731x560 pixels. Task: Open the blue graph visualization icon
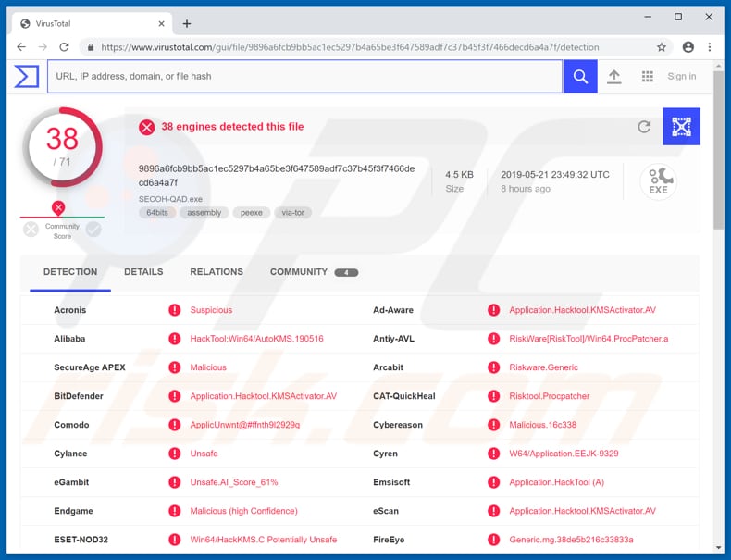(681, 127)
